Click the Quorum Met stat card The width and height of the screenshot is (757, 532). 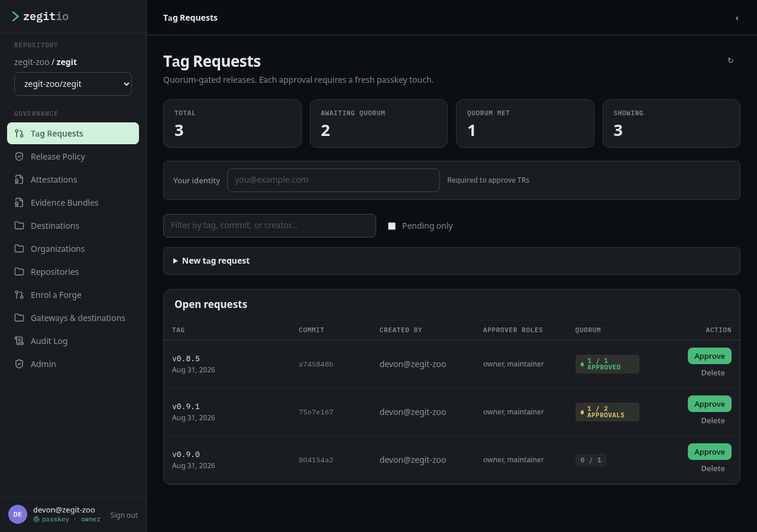click(x=525, y=124)
